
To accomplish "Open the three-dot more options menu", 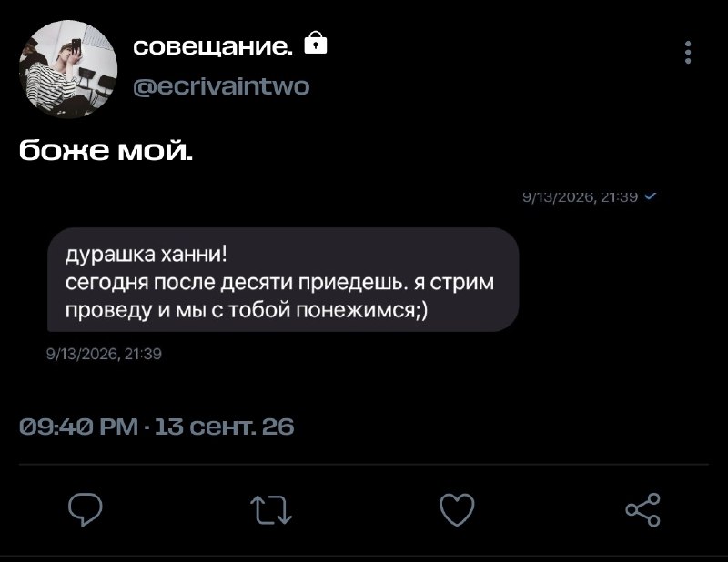I will pos(688,53).
